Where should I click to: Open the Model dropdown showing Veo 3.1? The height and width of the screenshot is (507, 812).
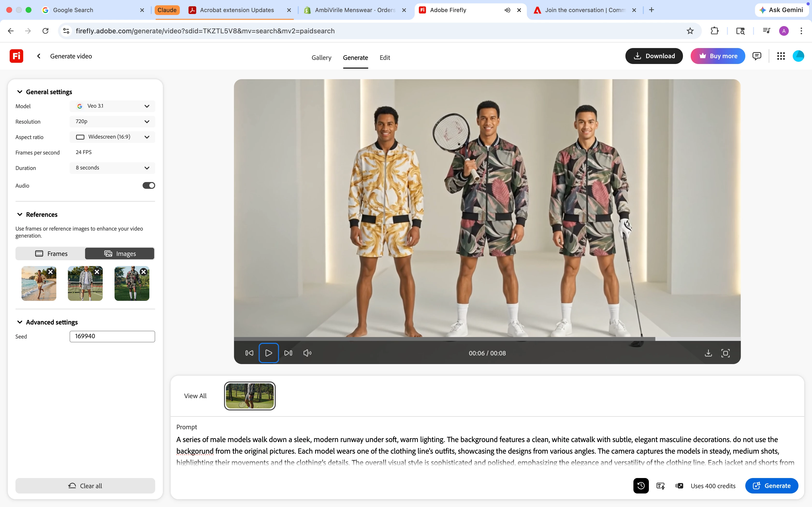pyautogui.click(x=112, y=106)
